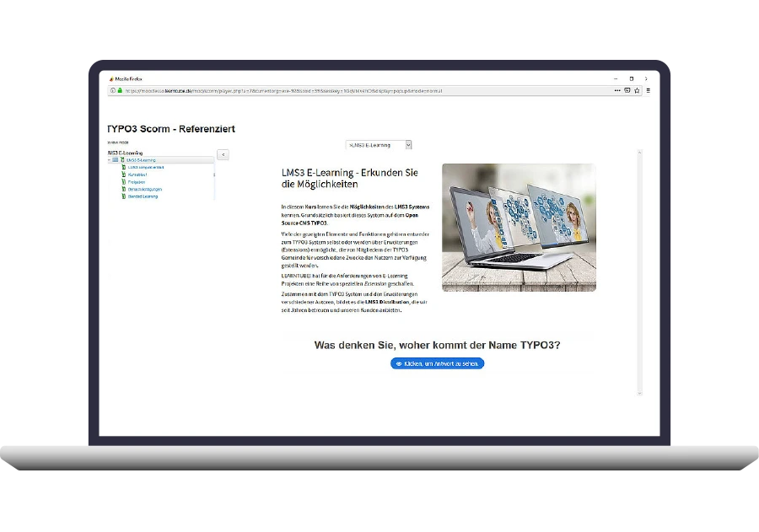
Task: Click the green padlock icon in address bar
Action: (120, 90)
